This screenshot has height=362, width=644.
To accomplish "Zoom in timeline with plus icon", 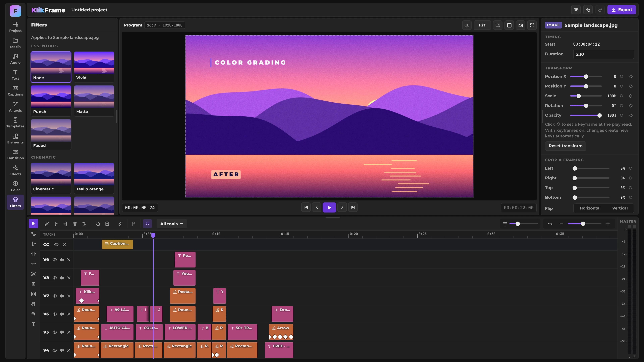I will 608,224.
